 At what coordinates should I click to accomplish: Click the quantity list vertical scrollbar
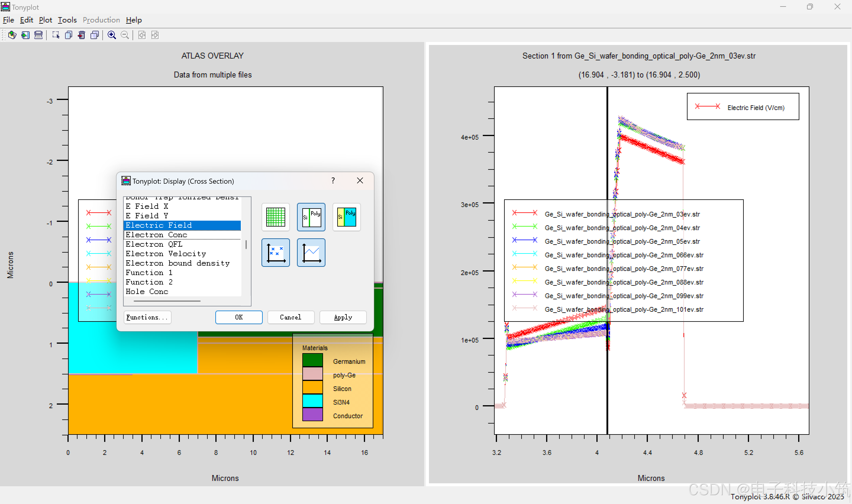(246, 245)
